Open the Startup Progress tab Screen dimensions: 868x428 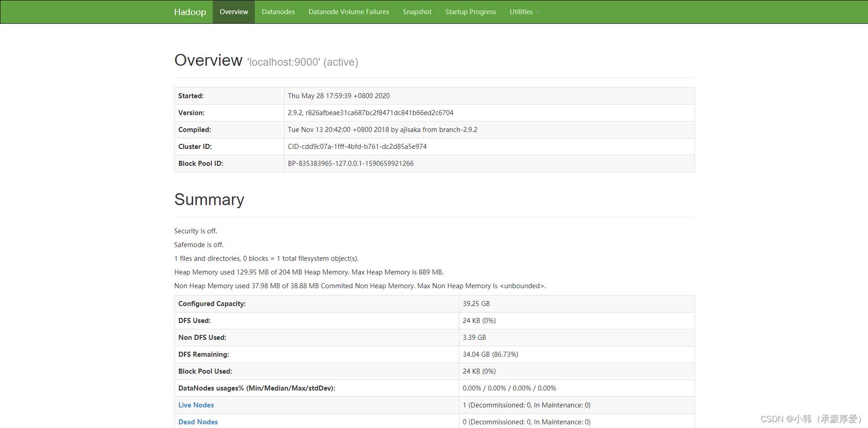click(470, 12)
